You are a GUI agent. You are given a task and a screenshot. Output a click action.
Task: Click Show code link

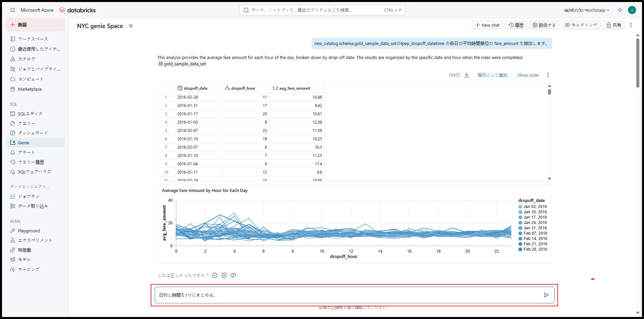(528, 75)
